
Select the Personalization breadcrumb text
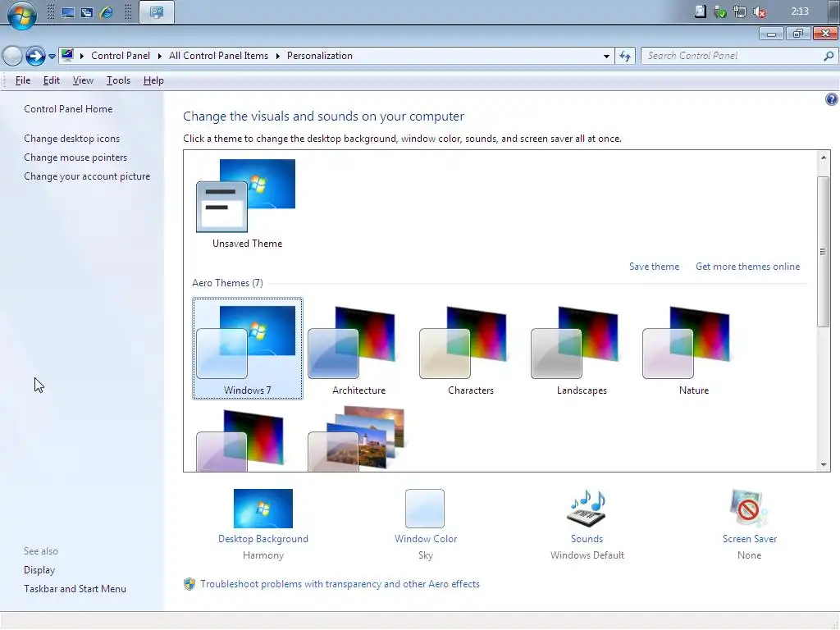320,56
